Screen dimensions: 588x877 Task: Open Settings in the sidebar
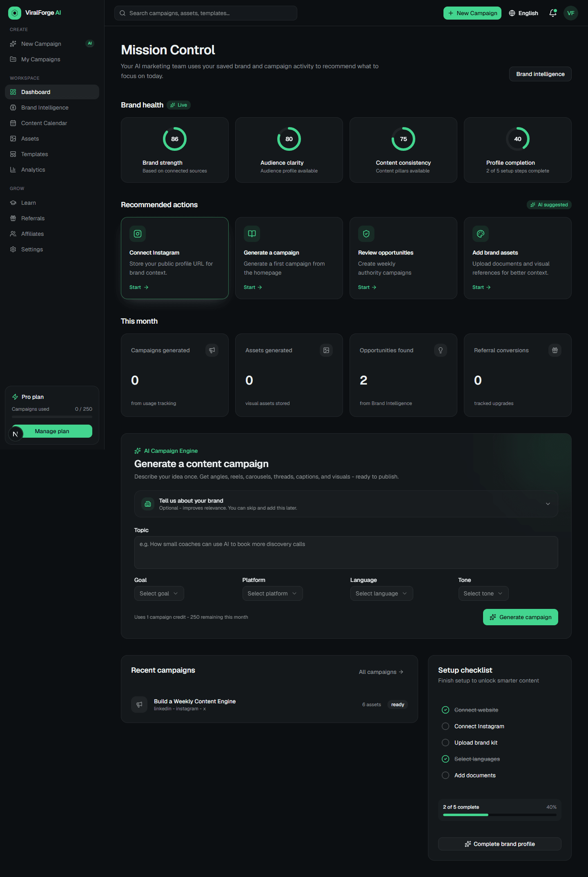coord(52,249)
